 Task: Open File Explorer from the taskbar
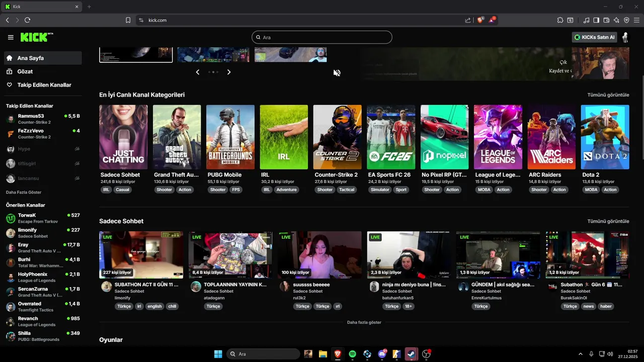click(323, 354)
